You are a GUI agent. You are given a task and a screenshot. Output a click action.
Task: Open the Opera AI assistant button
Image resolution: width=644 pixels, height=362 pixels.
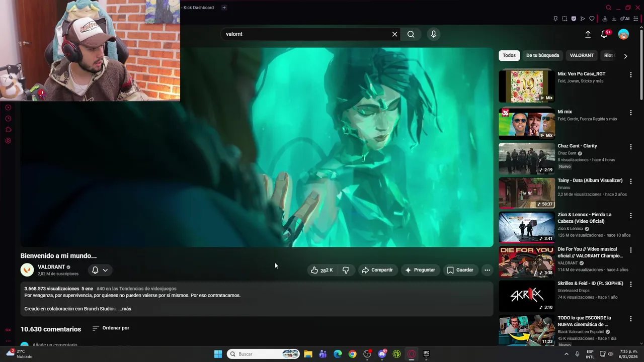click(625, 19)
